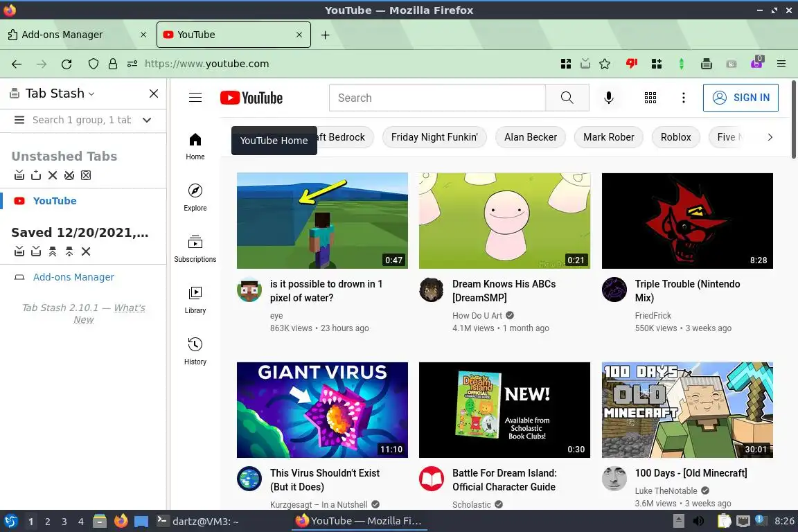Image resolution: width=798 pixels, height=532 pixels.
Task: Open YouTube settings three-dot menu
Action: tap(684, 98)
